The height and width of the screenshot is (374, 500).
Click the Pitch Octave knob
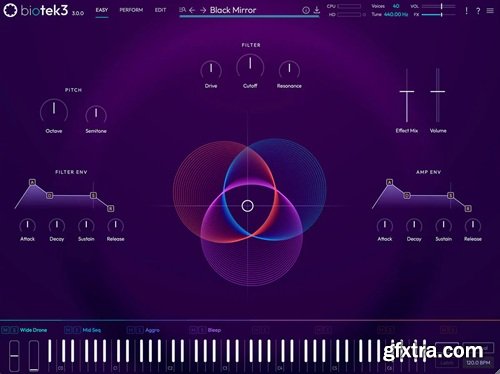point(54,112)
